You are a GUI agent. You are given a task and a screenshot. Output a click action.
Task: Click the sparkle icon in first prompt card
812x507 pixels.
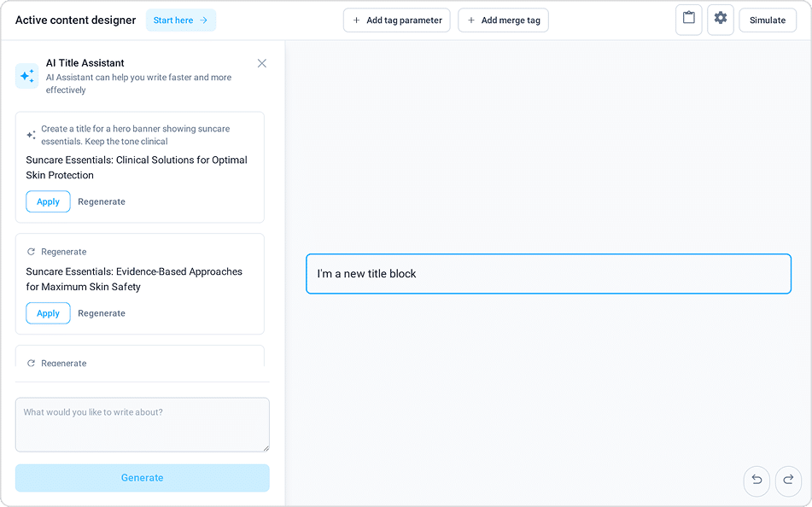(x=32, y=135)
